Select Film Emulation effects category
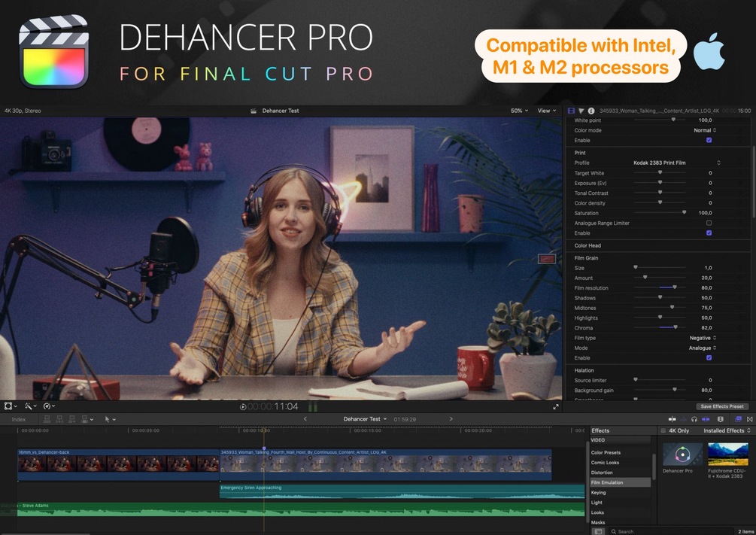 [x=620, y=482]
